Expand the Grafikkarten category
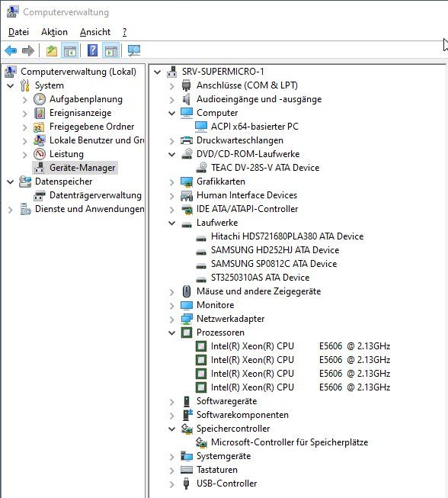This screenshot has width=448, height=498. pos(171,182)
